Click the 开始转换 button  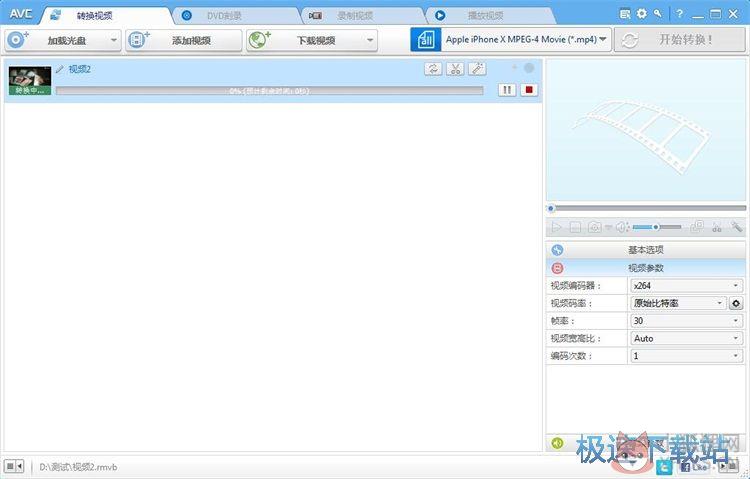point(679,39)
